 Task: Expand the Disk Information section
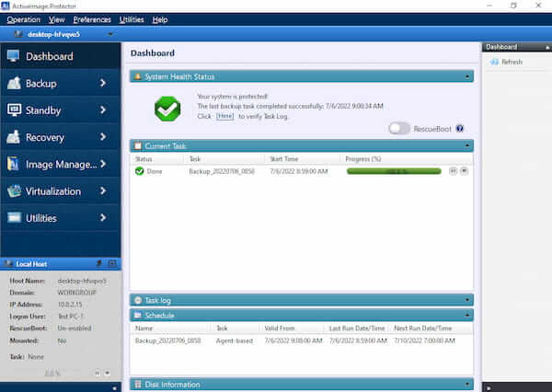click(468, 385)
